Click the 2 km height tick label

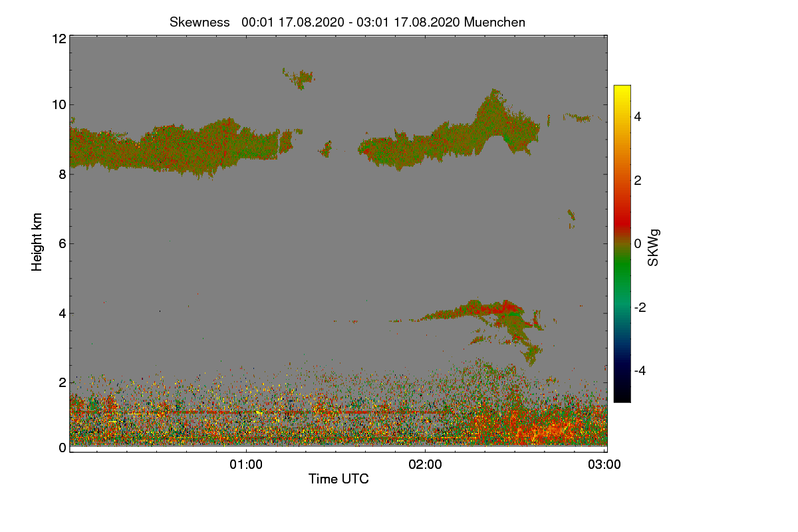(x=62, y=382)
